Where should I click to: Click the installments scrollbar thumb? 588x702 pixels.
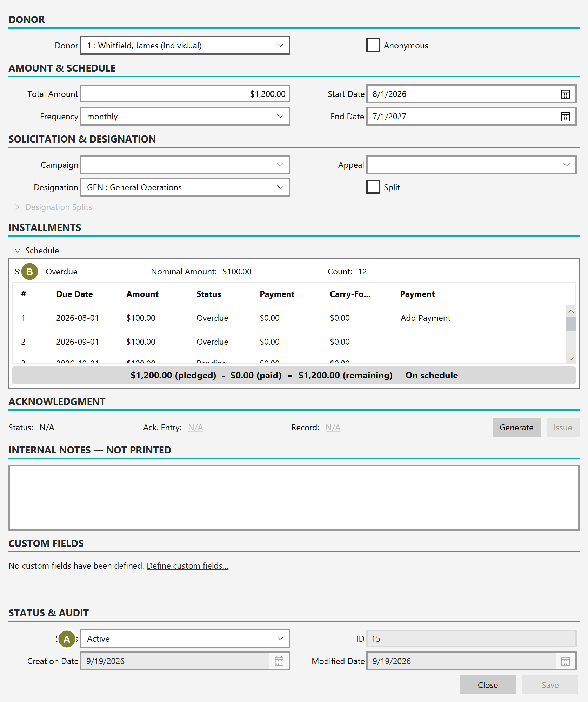coord(571,324)
